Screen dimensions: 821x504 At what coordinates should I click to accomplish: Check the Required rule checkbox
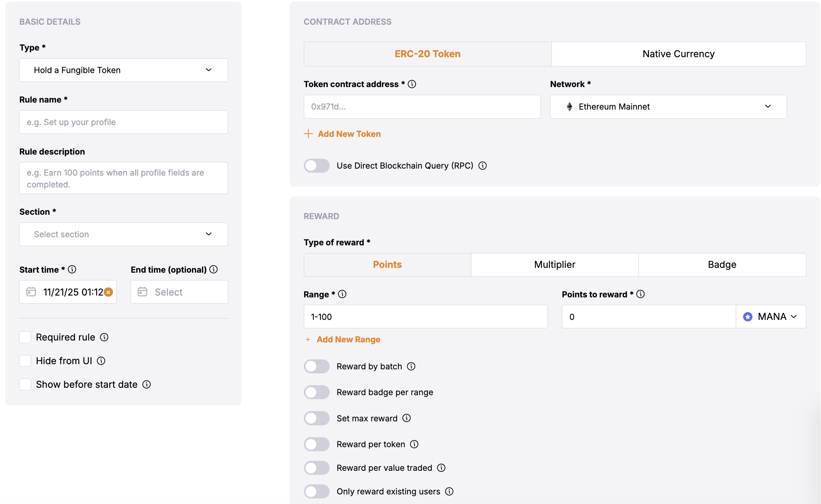click(25, 337)
